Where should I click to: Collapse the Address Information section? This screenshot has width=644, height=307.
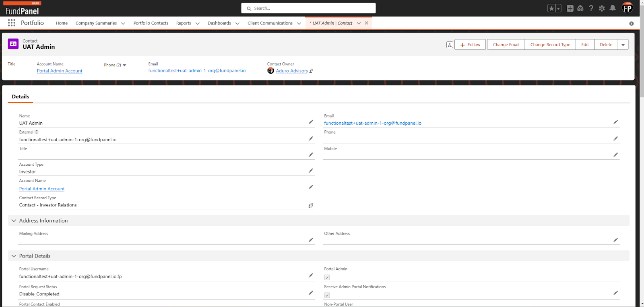(14, 220)
